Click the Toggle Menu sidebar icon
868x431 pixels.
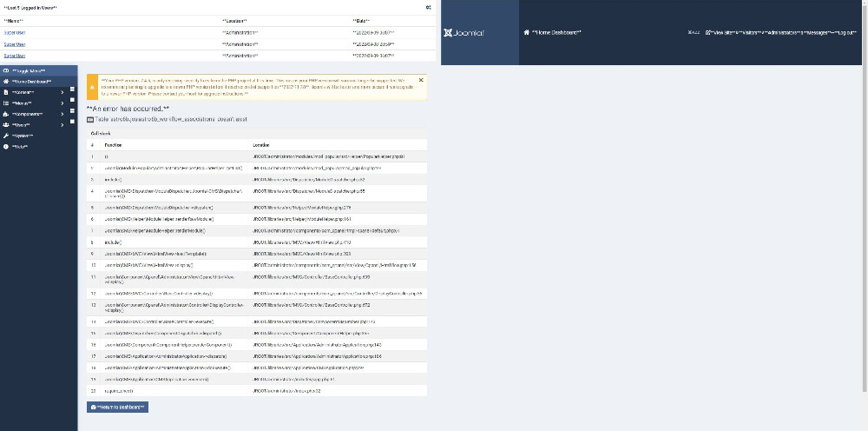(6, 71)
